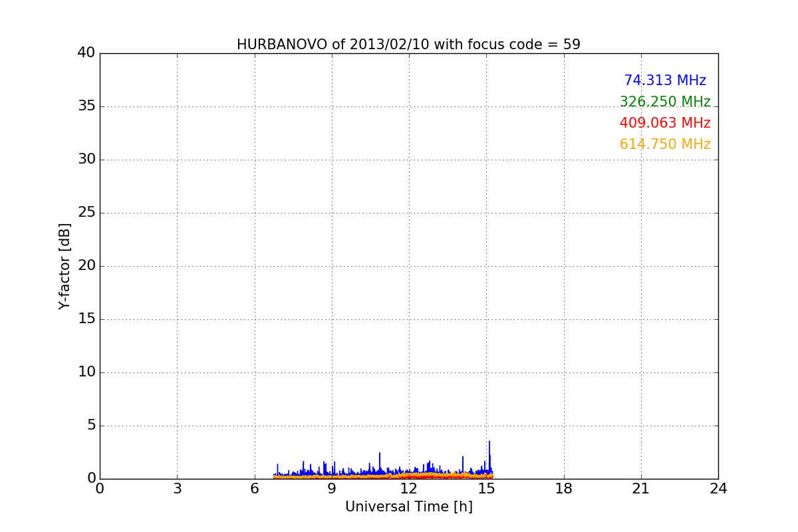The width and height of the screenshot is (798, 532).
Task: Click the tallest blue spike just past 15 h
Action: (489, 458)
